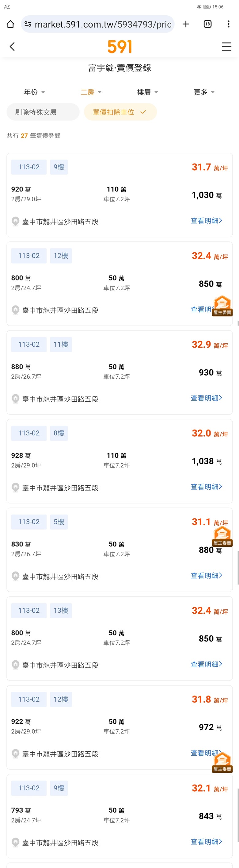Open a new browser tab with plus icon
This screenshot has width=239, height=868.
coord(186,24)
